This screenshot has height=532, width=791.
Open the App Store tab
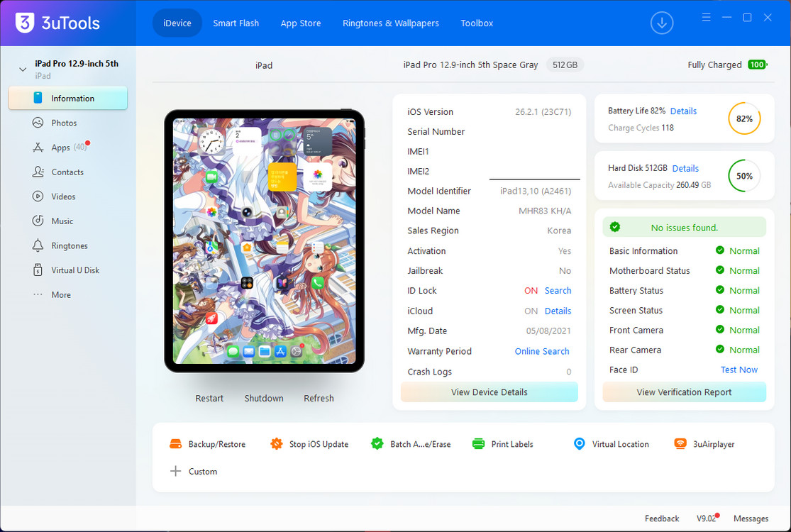pos(301,23)
